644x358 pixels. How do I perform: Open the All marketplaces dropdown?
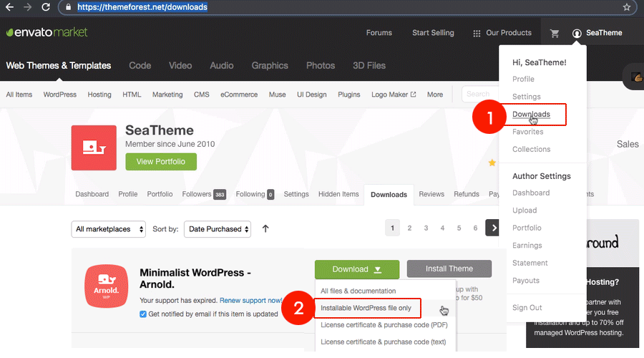click(109, 229)
